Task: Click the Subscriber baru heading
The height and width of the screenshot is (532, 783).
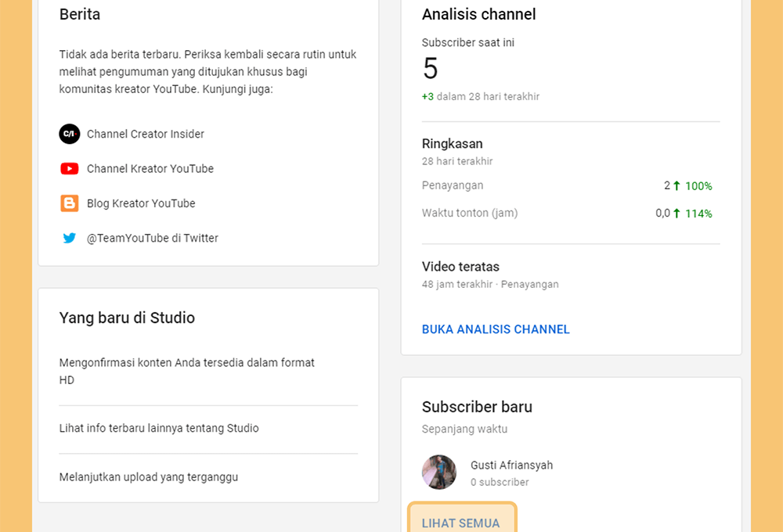Action: click(477, 407)
